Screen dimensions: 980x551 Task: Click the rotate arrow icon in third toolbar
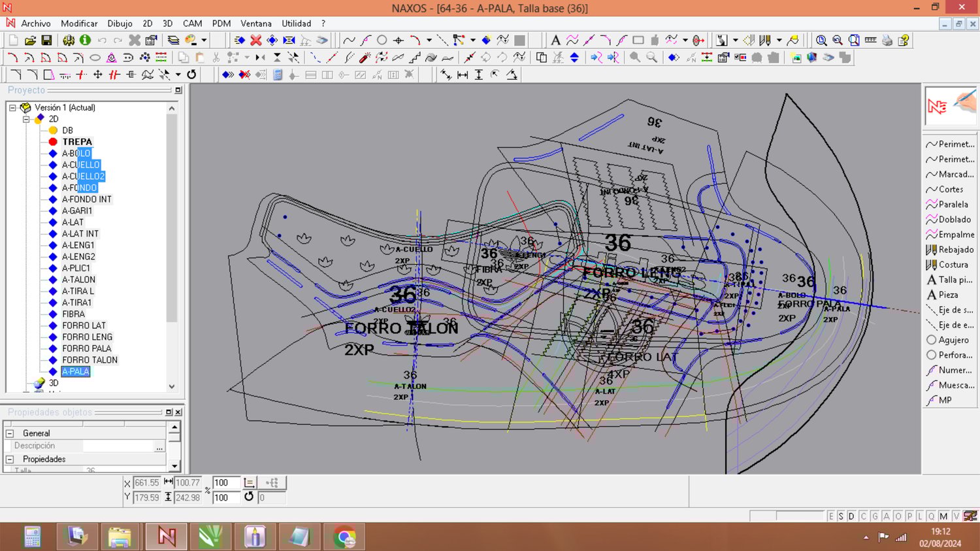tap(191, 75)
